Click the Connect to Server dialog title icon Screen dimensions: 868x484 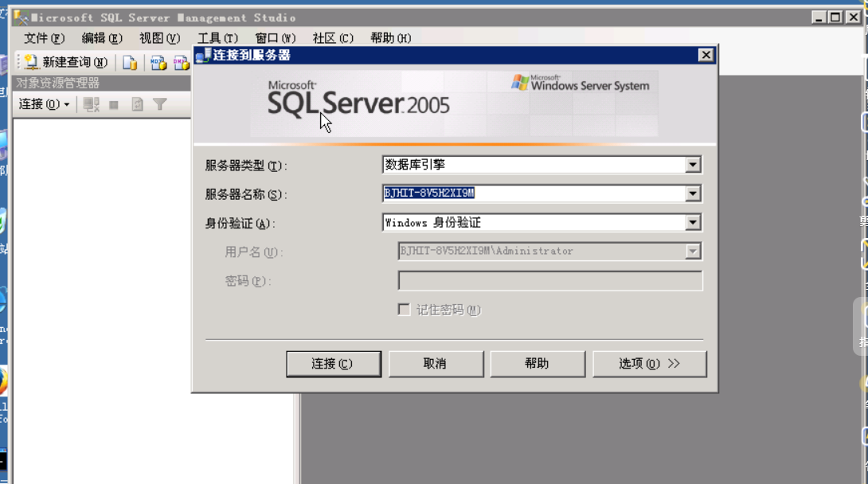click(x=203, y=55)
